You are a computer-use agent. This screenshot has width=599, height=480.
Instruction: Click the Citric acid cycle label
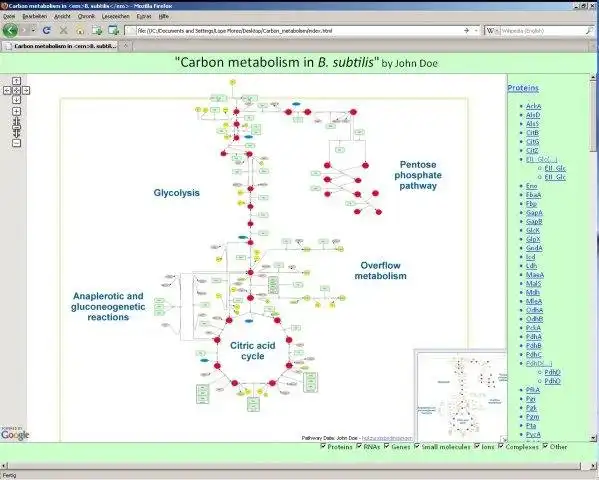[253, 351]
